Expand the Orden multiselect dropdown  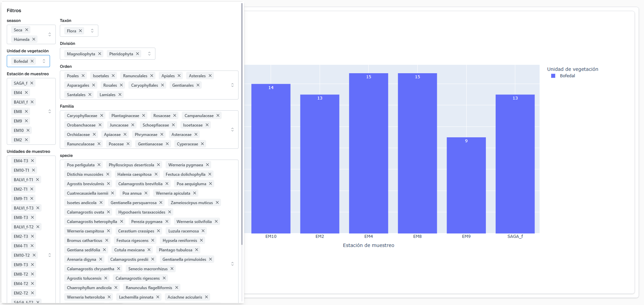click(x=232, y=85)
